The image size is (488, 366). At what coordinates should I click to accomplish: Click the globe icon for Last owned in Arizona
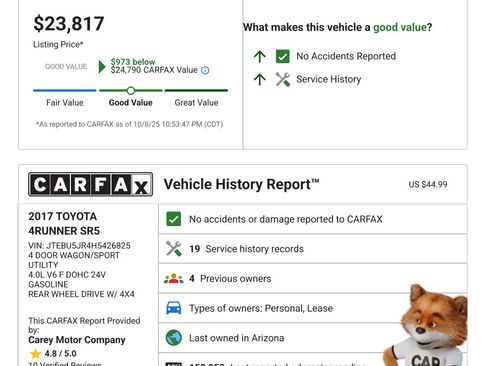point(173,338)
